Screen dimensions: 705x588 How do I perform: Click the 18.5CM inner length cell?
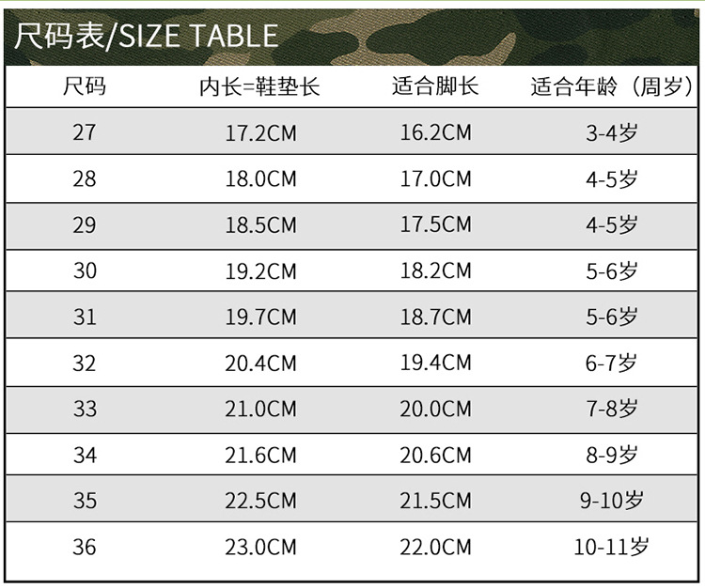[260, 225]
